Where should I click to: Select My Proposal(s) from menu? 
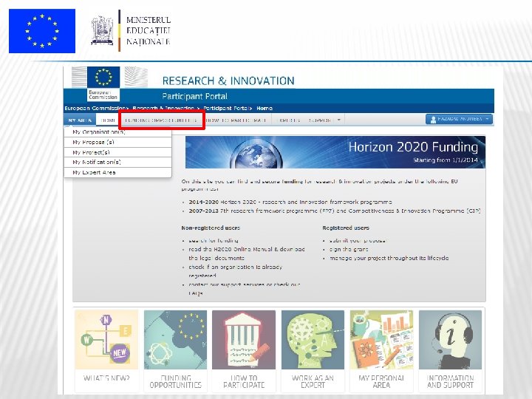(117, 142)
